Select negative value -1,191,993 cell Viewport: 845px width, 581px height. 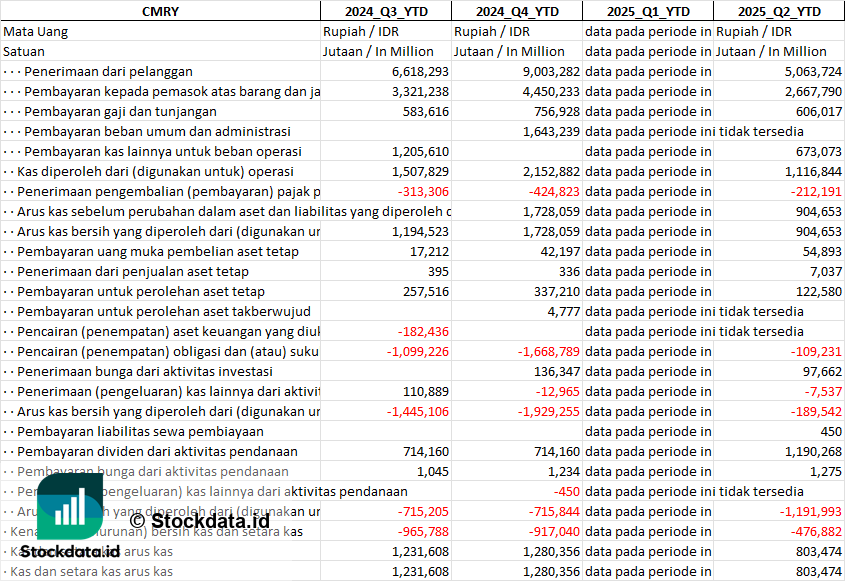[779, 511]
